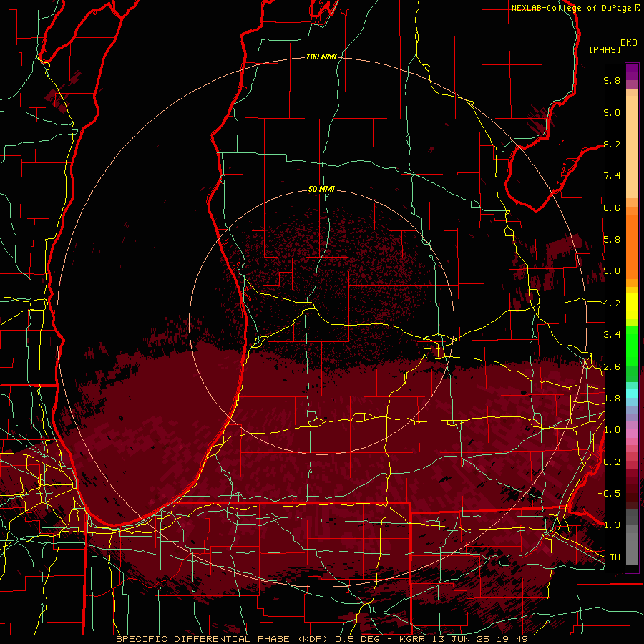
Task: Click the purple segment at the top of the color bar
Action: click(x=632, y=72)
